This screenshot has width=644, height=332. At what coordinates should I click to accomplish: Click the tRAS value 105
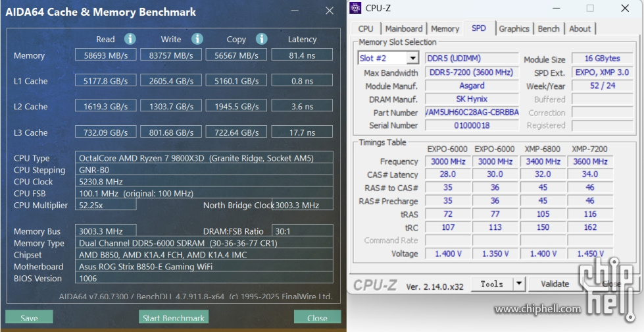tap(543, 213)
